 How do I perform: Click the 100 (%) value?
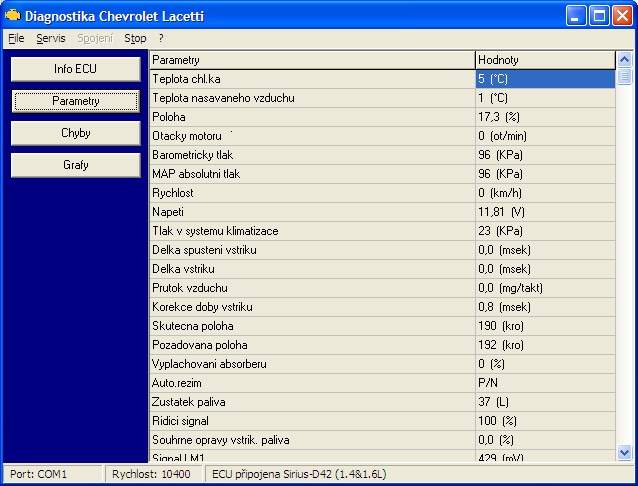tap(497, 421)
